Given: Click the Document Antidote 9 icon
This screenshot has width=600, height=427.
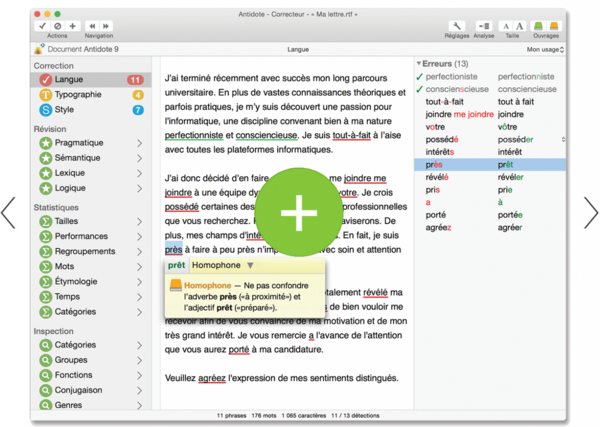Looking at the screenshot, I should [x=39, y=49].
